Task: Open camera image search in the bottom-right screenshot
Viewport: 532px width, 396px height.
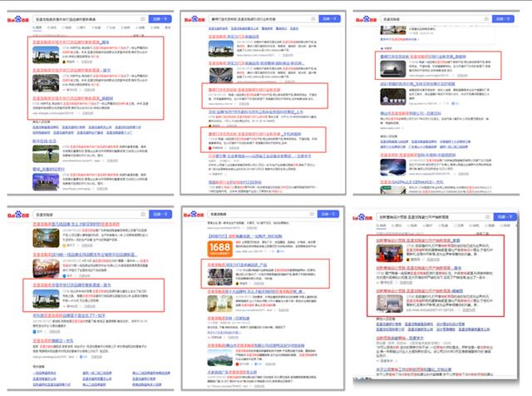Action: pos(488,216)
